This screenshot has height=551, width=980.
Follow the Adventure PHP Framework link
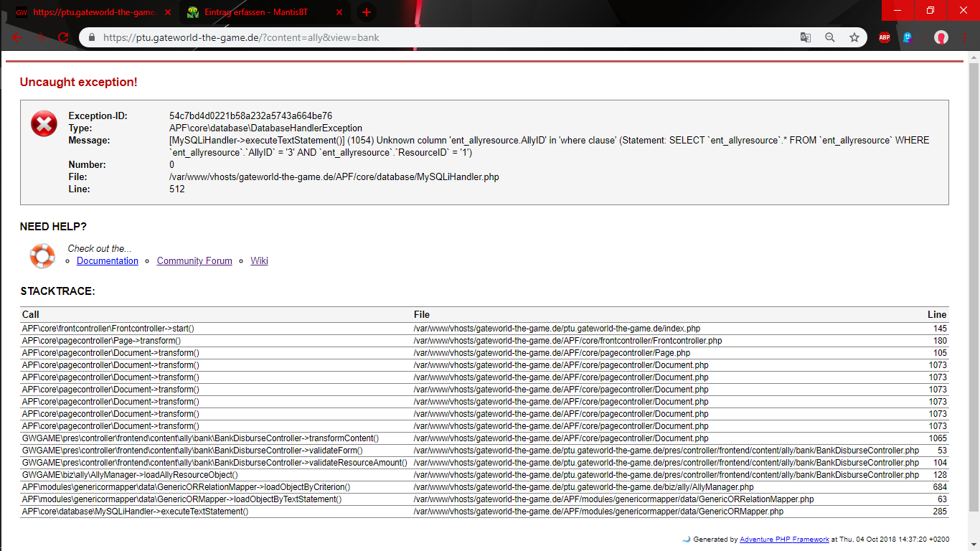pyautogui.click(x=784, y=539)
